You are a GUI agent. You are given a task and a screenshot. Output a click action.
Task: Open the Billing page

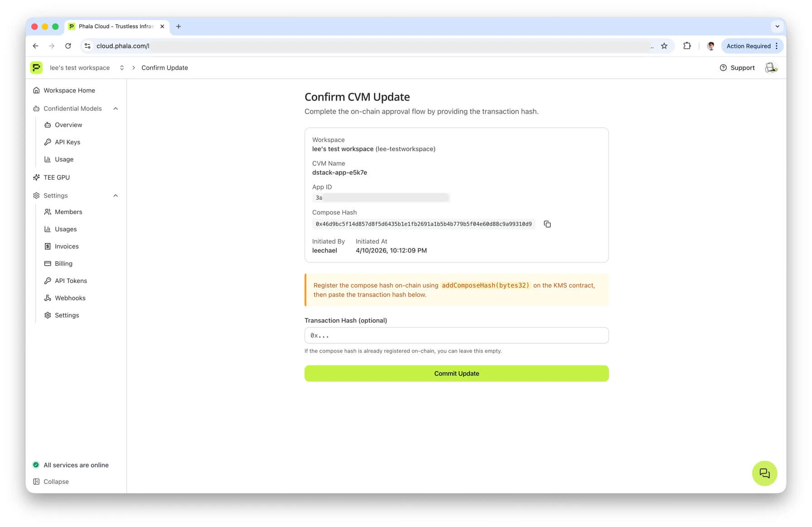coord(63,263)
